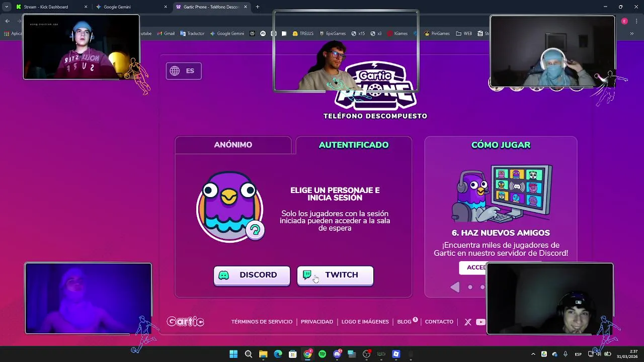644x362 pixels.
Task: Open Microsoft Store from taskbar
Action: click(292, 354)
